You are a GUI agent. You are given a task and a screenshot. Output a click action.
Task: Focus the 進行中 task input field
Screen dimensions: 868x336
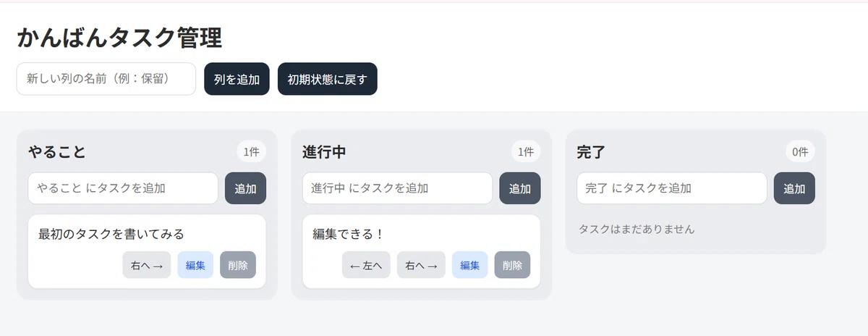click(x=397, y=188)
